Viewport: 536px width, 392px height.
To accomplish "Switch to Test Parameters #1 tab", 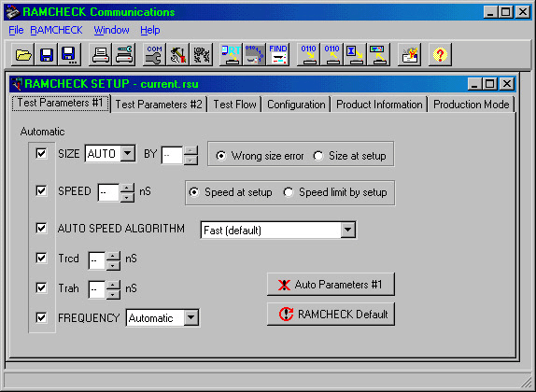I will (60, 103).
